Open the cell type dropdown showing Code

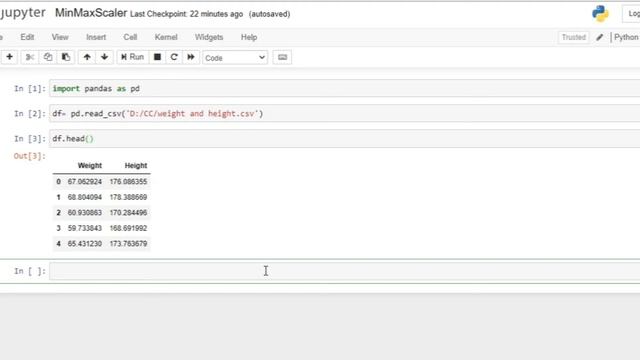pos(235,58)
